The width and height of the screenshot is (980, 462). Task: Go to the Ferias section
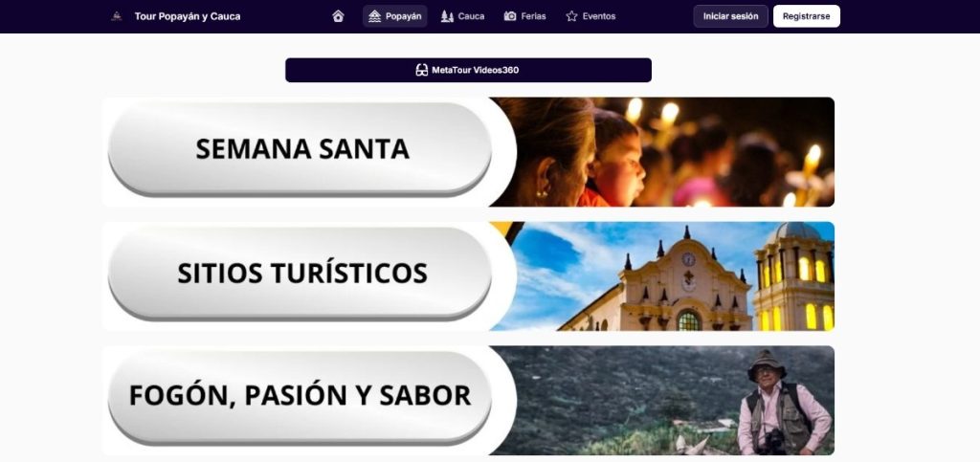pyautogui.click(x=525, y=16)
